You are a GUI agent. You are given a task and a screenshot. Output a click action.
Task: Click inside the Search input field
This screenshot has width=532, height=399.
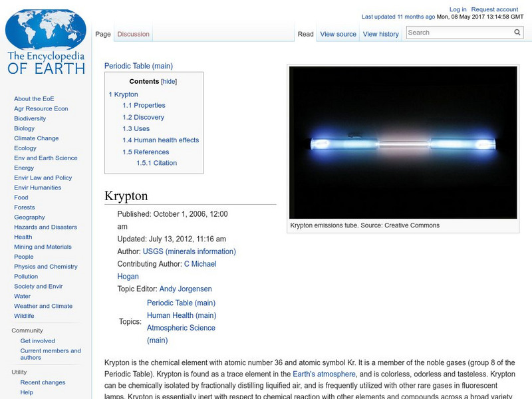pos(459,33)
